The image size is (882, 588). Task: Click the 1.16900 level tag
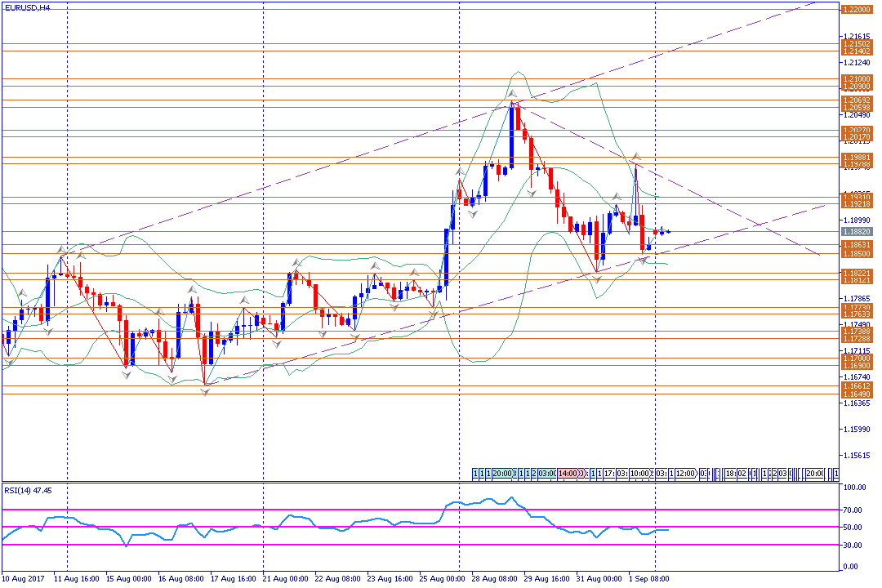click(x=857, y=366)
